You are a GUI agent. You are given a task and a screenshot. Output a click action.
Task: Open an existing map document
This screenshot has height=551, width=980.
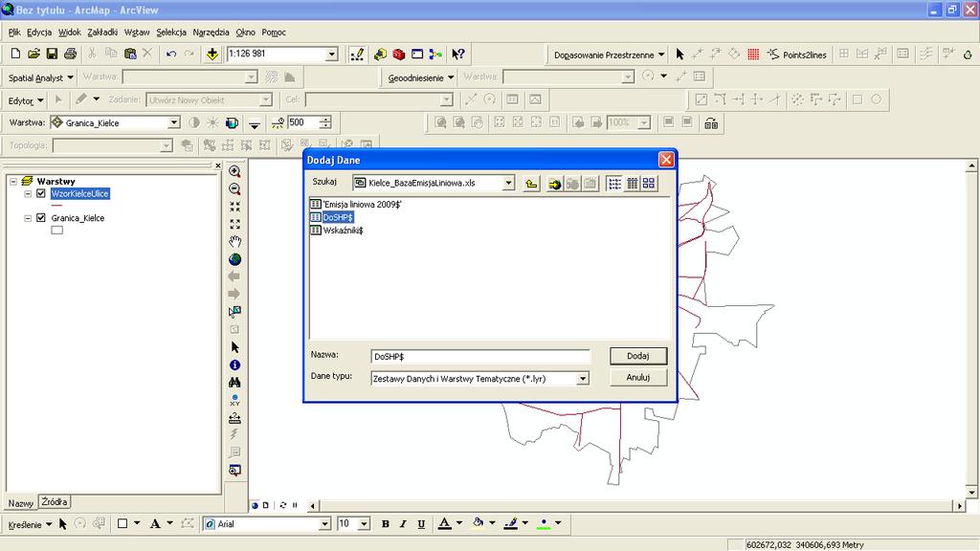(33, 55)
